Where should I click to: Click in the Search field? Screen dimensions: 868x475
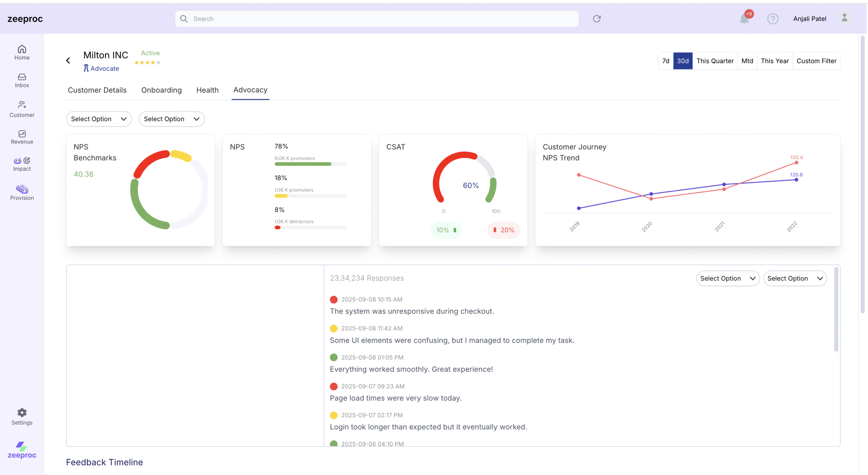coord(376,19)
